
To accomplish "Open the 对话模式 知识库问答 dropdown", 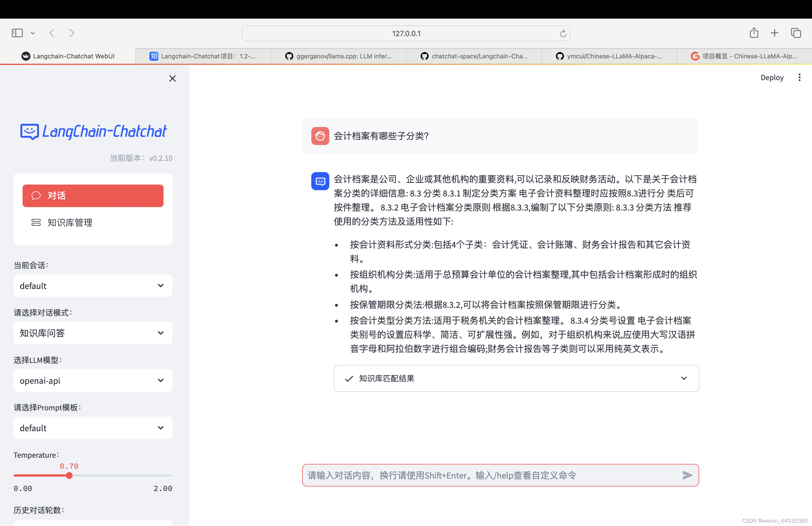I will pos(93,333).
